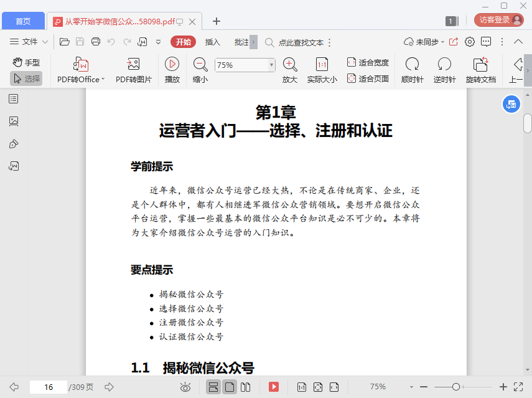Toggle eye protection mode icon

point(185,387)
